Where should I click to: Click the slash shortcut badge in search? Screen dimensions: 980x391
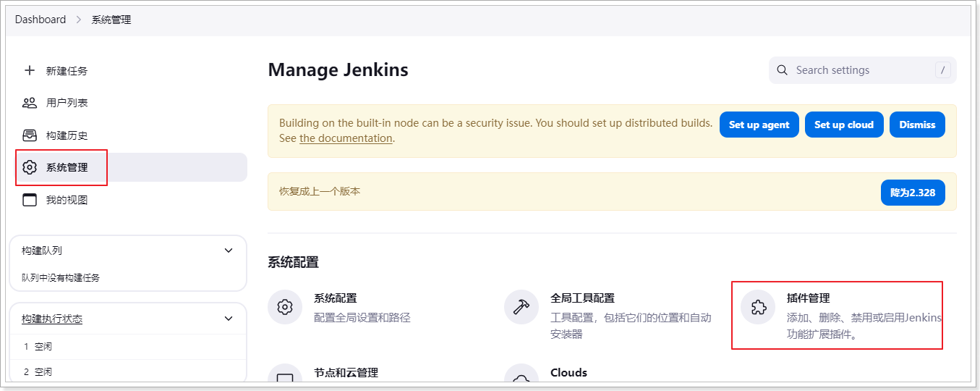[942, 70]
